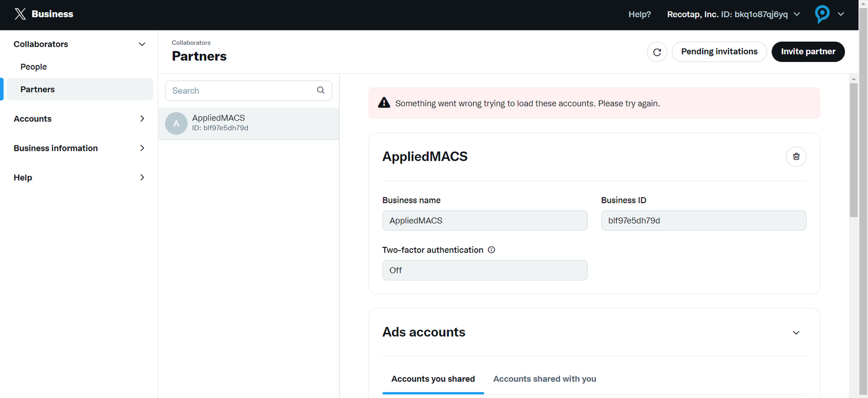Image resolution: width=868 pixels, height=398 pixels.
Task: Click the Business ID field
Action: pos(704,221)
